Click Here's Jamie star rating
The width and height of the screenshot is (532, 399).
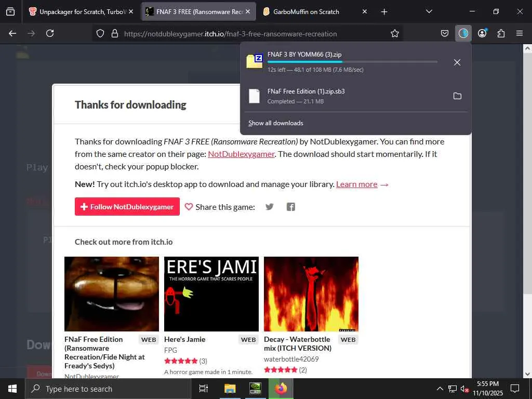tap(181, 361)
